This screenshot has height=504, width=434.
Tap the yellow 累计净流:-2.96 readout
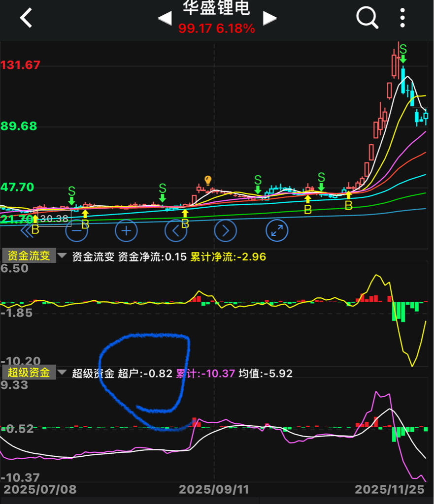point(228,256)
